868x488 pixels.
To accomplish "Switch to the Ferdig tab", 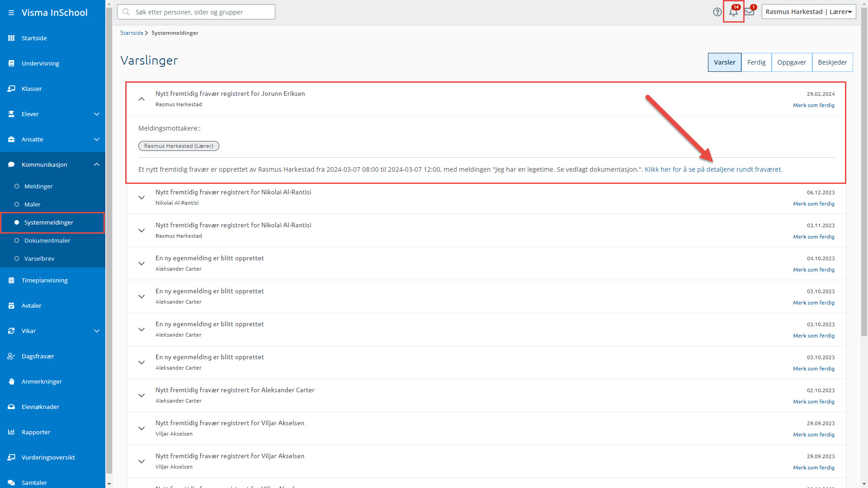I will pos(756,62).
